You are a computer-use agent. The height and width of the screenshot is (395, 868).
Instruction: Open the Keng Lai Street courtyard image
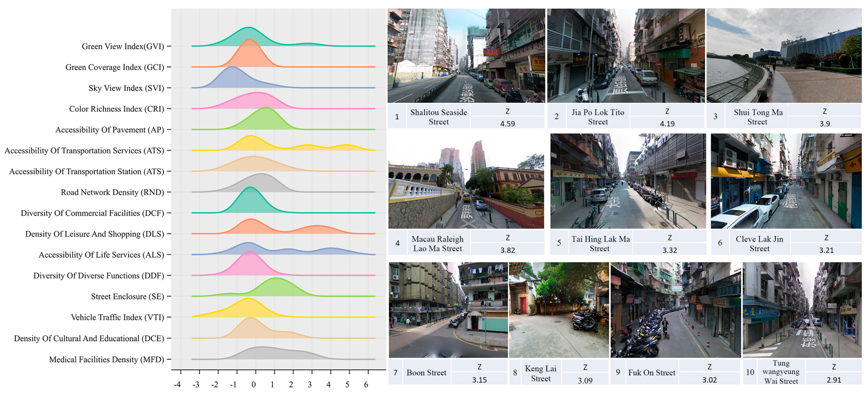point(559,310)
